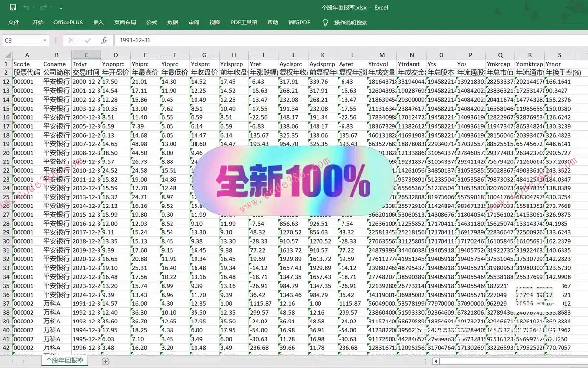588x368 pixels.
Task: Click the 年最高价 cell
Action: pyautogui.click(x=145, y=72)
